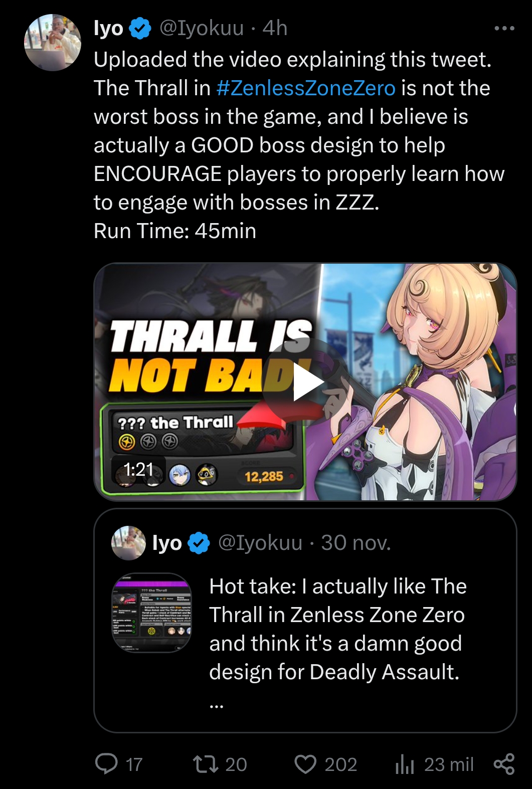Expand quoted tweet via ellipsis
Viewport: 532px width, 789px height.
[x=216, y=705]
